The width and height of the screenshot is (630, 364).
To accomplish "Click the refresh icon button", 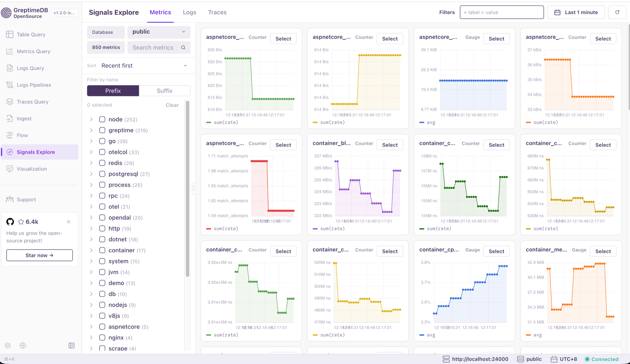I will click(x=617, y=12).
